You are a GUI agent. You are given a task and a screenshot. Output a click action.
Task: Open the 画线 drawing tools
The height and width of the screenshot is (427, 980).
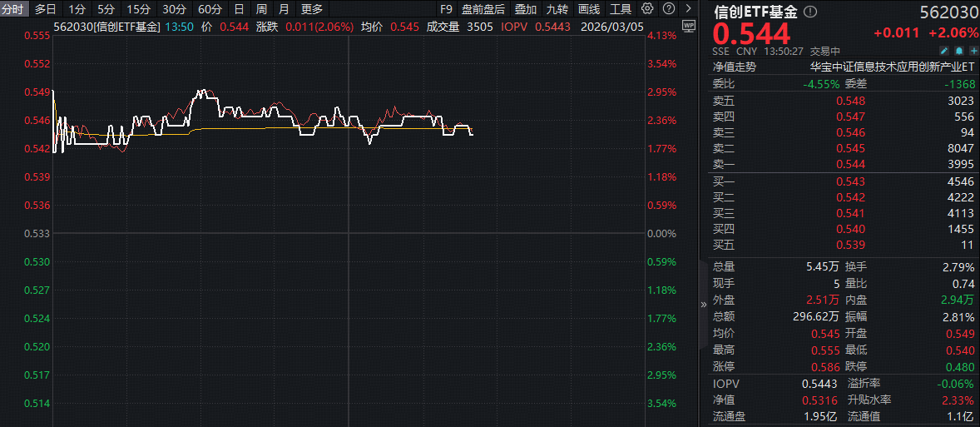tap(588, 9)
